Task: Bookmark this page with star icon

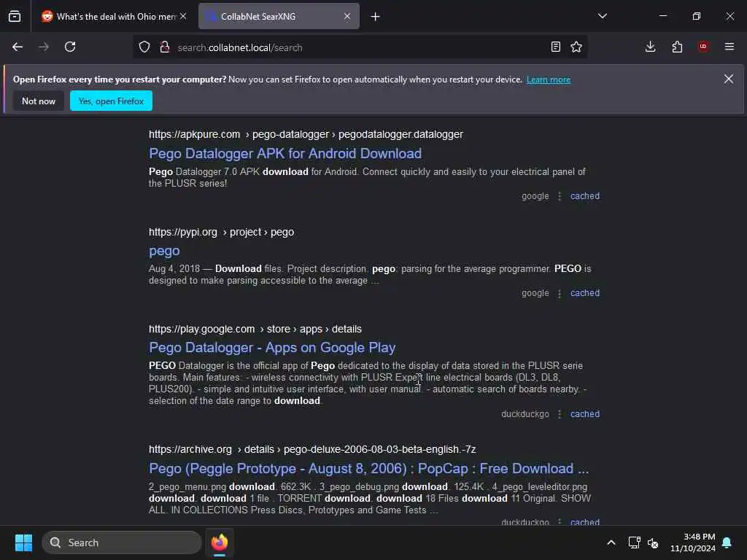Action: [576, 47]
